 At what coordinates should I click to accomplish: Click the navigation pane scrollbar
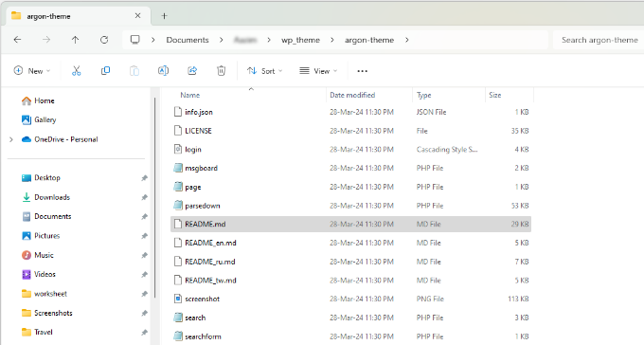click(154, 197)
